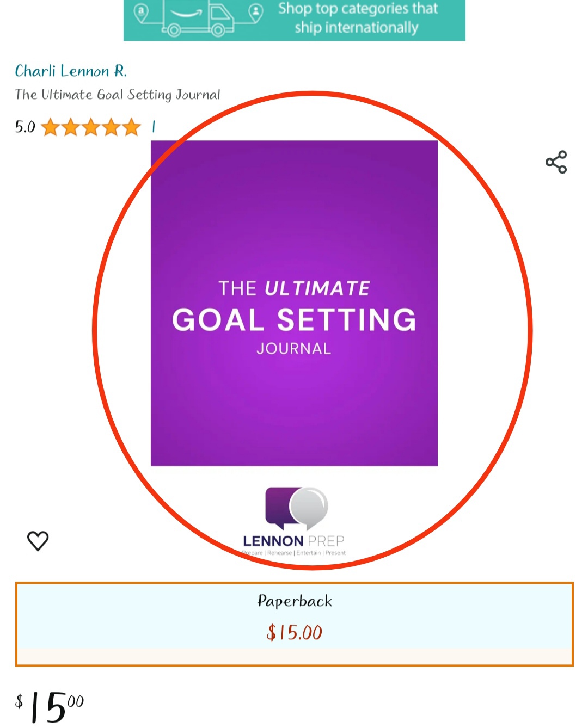The height and width of the screenshot is (728, 588).
Task: Open format options from the Paperback box
Action: pyautogui.click(x=294, y=623)
